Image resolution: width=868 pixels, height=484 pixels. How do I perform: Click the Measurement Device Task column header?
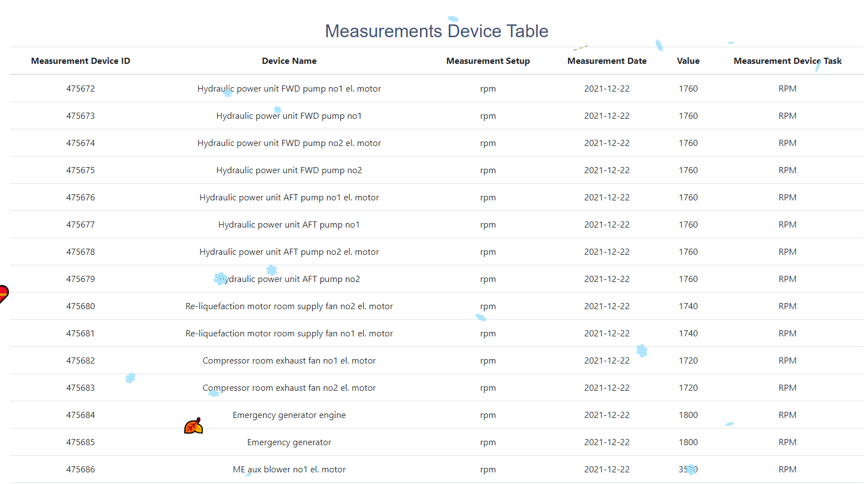click(x=787, y=61)
